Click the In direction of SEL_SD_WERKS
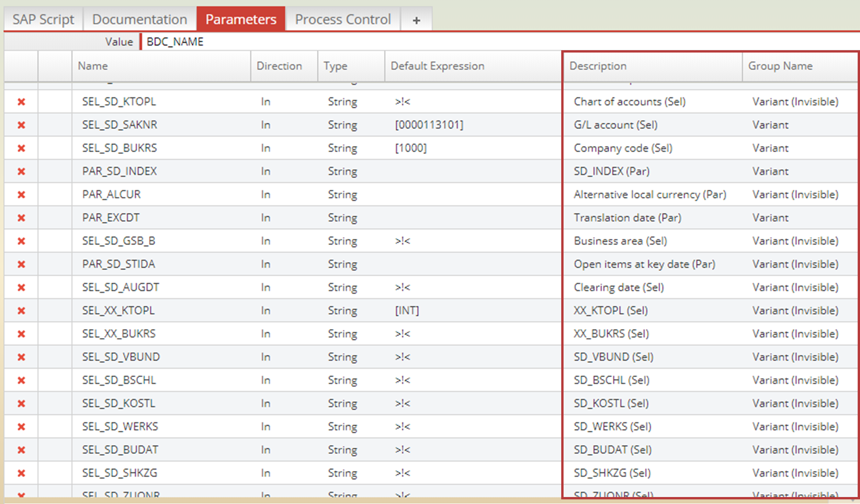Viewport: 860px width, 504px height. [x=266, y=427]
